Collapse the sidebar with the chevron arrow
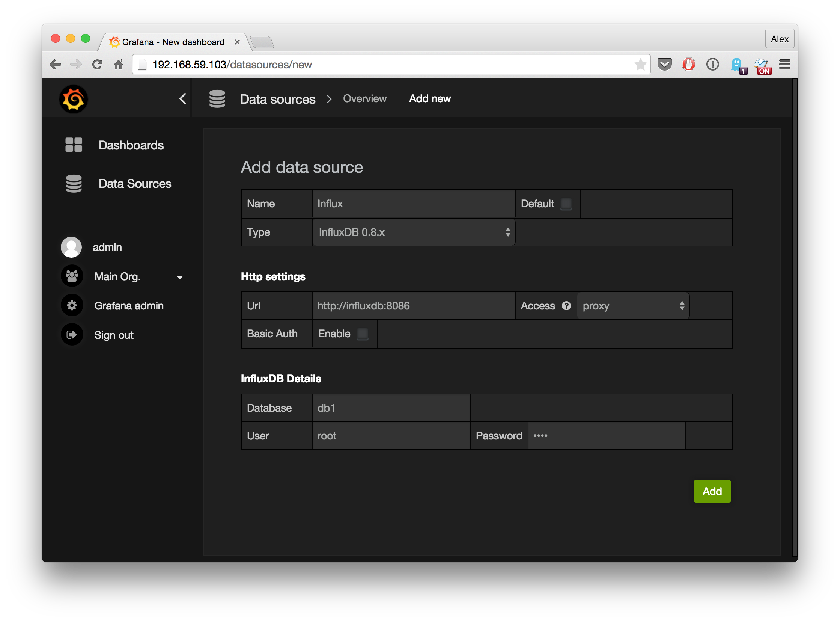840x622 pixels. 183,99
